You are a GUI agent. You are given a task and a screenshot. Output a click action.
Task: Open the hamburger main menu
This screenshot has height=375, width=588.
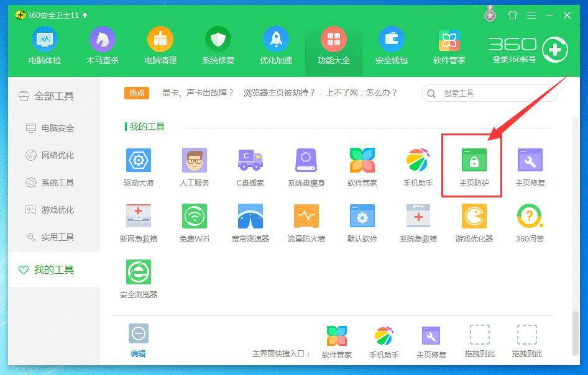coord(531,16)
